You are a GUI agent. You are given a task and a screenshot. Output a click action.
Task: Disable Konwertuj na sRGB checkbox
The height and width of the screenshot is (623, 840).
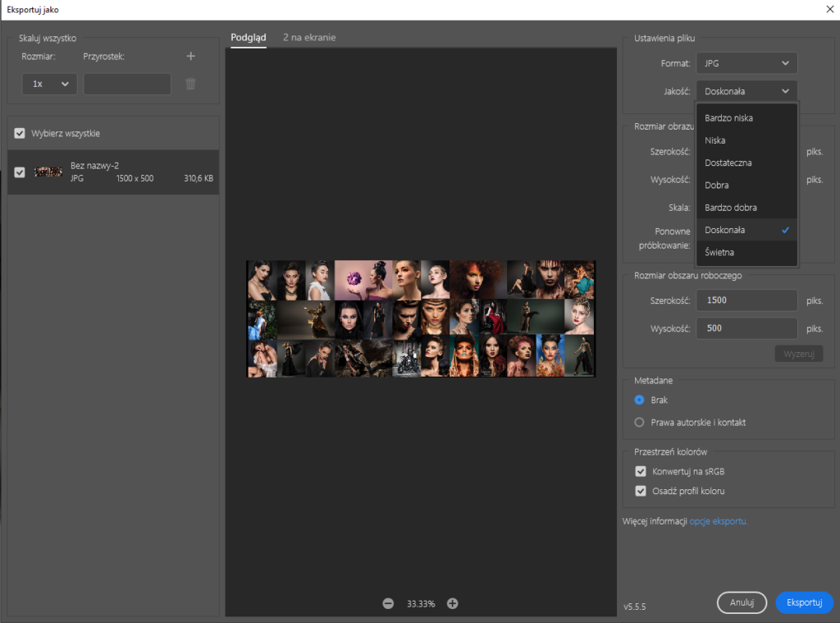641,472
